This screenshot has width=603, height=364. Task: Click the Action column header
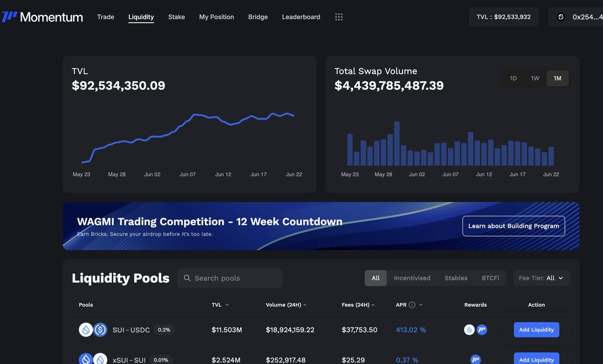point(536,305)
